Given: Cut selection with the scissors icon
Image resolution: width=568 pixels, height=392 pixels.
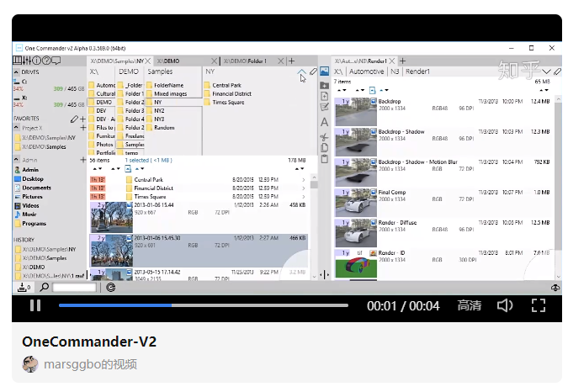Looking at the screenshot, I should click(324, 137).
